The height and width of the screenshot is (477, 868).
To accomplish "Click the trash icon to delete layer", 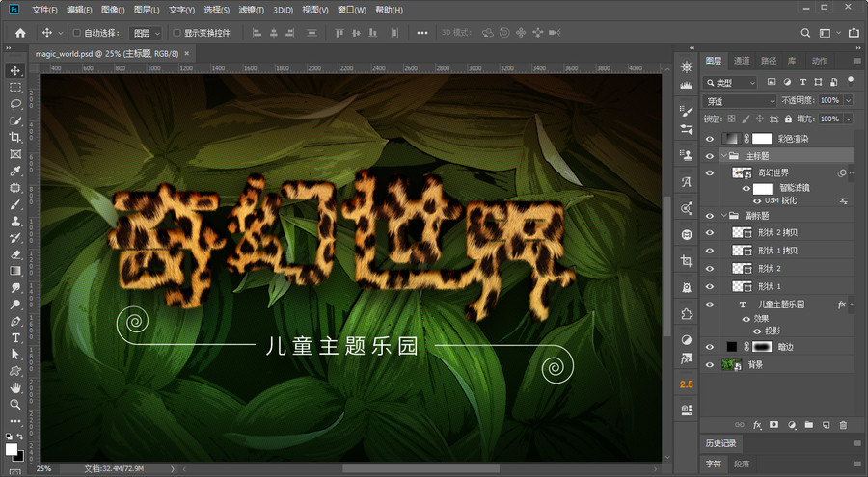I will pos(843,425).
